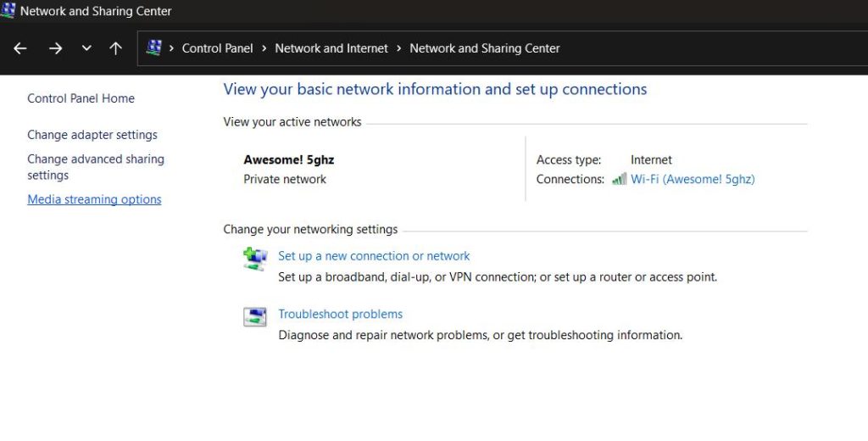The height and width of the screenshot is (441, 868).
Task: Go to the Network and Internet breadcrumb
Action: coord(331,48)
